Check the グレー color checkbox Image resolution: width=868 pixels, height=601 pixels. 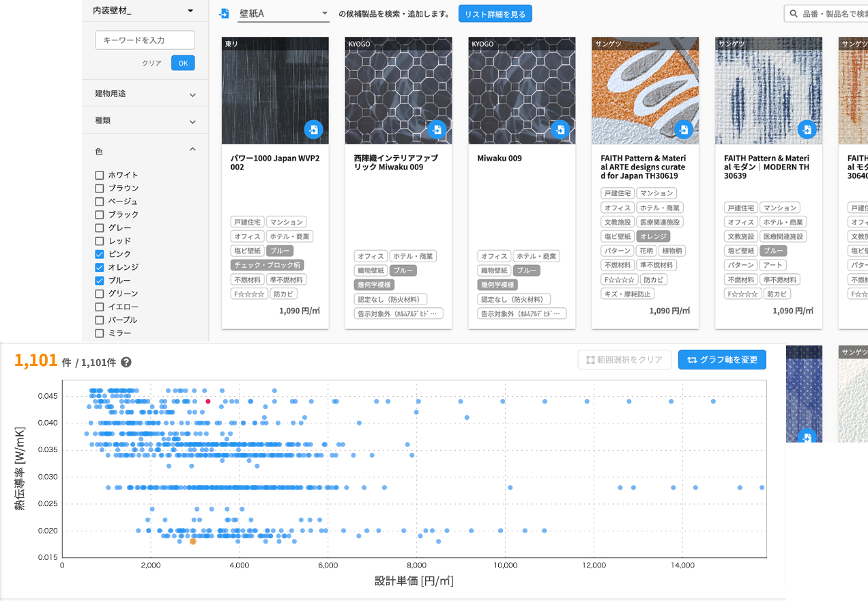click(x=100, y=228)
